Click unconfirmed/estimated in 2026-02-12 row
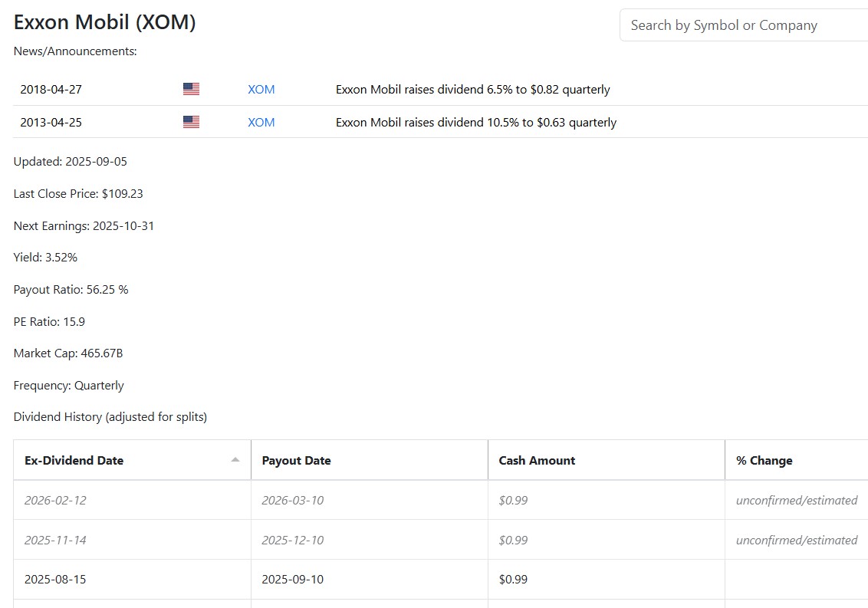 (x=797, y=500)
